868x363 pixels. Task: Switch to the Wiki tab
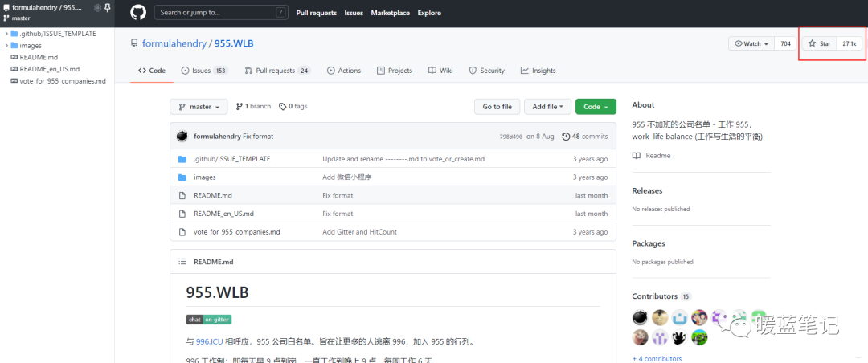click(x=440, y=71)
